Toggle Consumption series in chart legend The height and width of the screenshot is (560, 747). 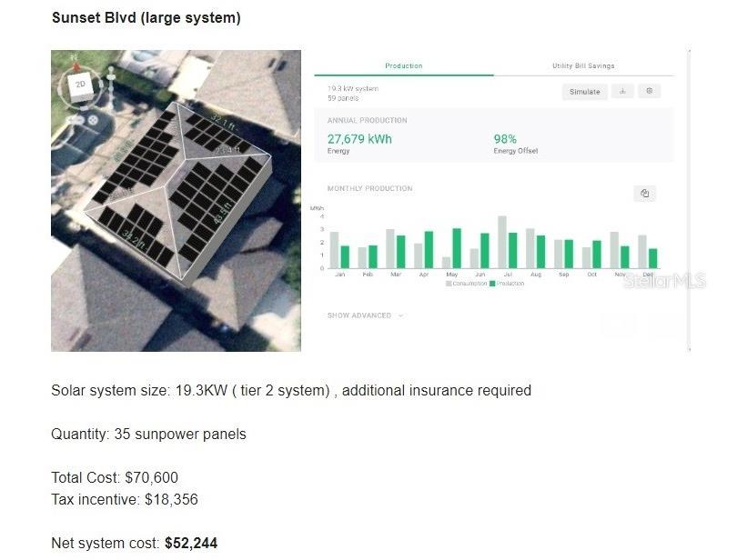[467, 284]
